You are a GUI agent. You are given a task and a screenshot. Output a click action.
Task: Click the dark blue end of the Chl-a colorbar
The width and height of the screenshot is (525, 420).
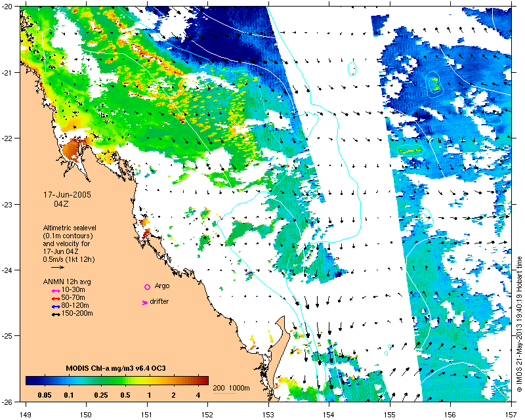coord(30,381)
